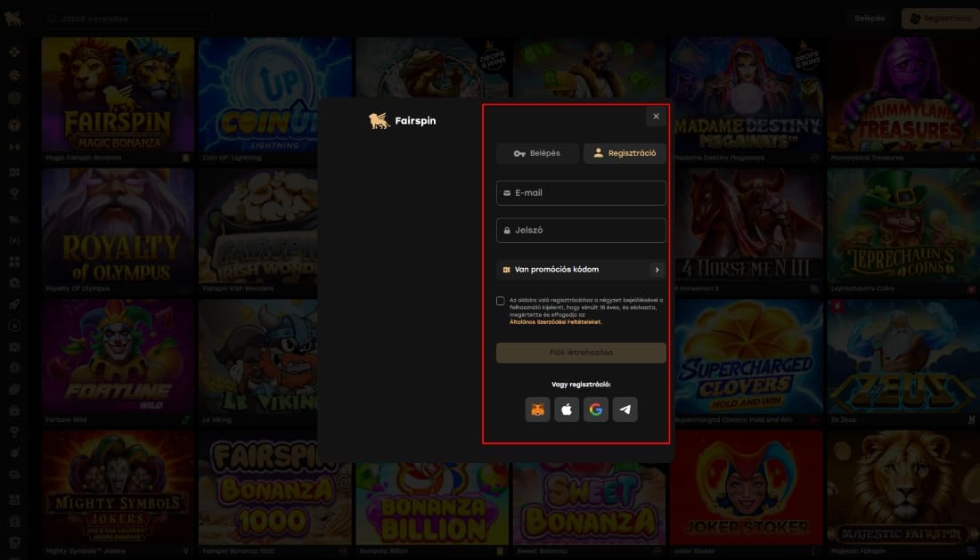Open the Royalty of Olympus game

(x=118, y=226)
